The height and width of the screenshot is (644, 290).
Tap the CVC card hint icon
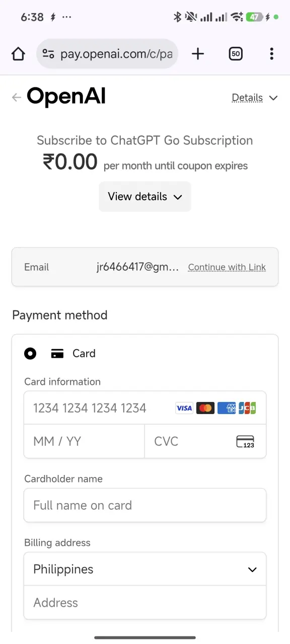pyautogui.click(x=245, y=442)
